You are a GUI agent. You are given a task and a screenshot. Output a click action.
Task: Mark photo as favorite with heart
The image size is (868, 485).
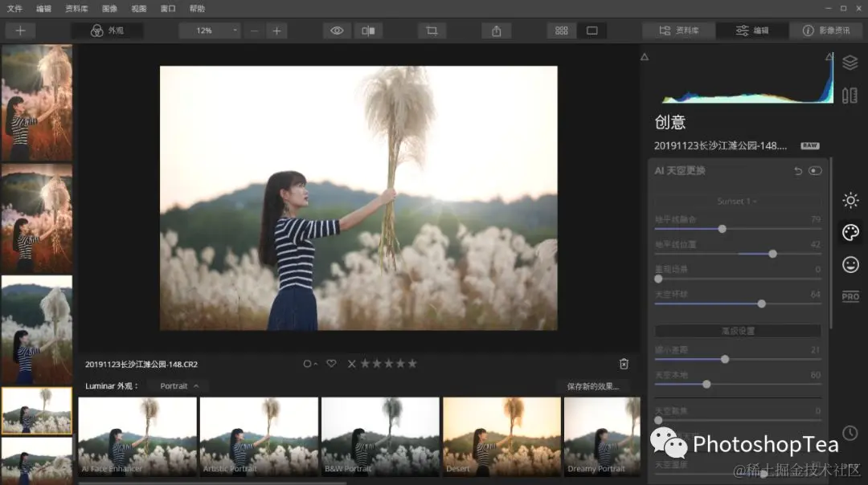(x=331, y=364)
